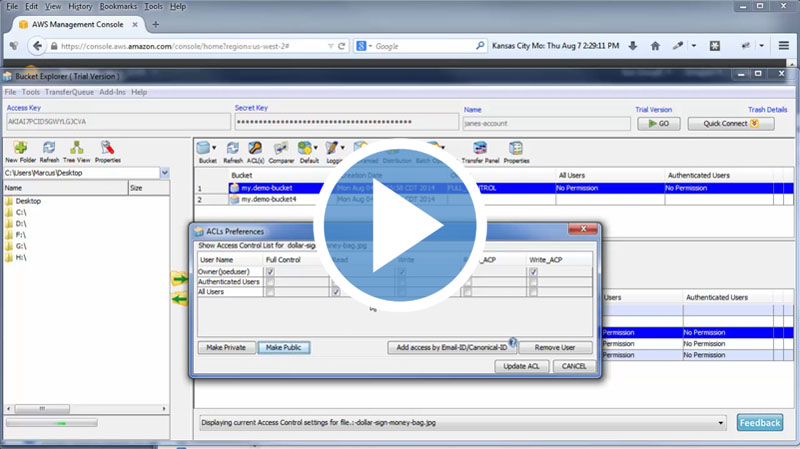
Task: Click the Bucket toolbar icon
Action: click(x=206, y=150)
